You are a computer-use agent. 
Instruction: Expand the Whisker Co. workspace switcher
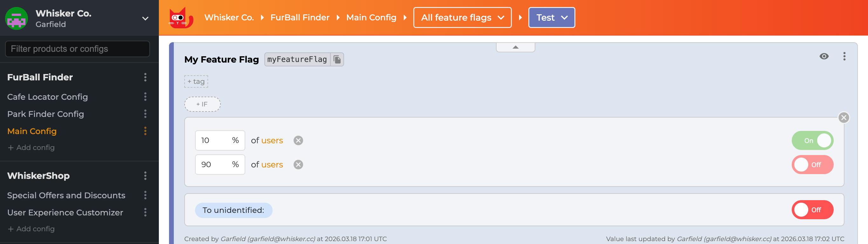pyautogui.click(x=145, y=18)
